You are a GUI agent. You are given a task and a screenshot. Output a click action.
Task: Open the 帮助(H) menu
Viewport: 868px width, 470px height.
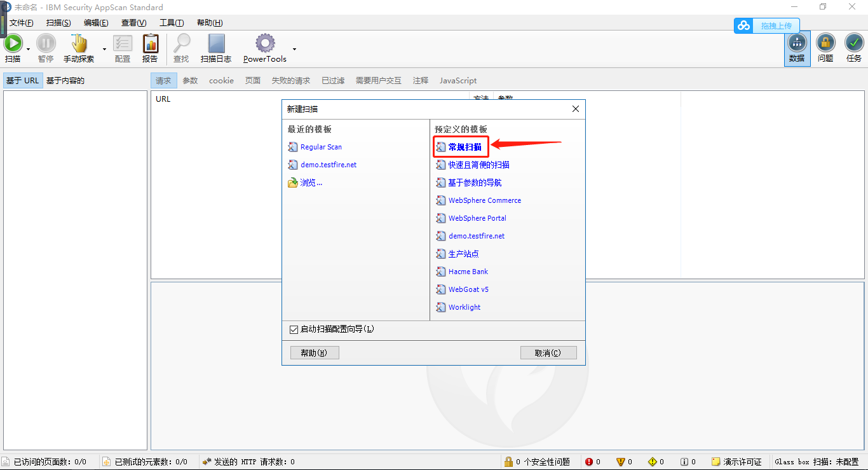tap(210, 23)
